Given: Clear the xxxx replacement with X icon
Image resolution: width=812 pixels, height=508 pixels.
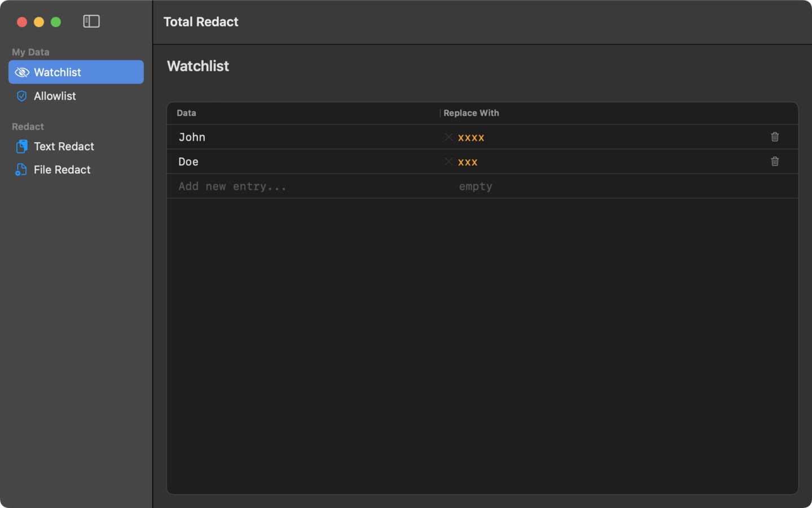Looking at the screenshot, I should coord(449,137).
